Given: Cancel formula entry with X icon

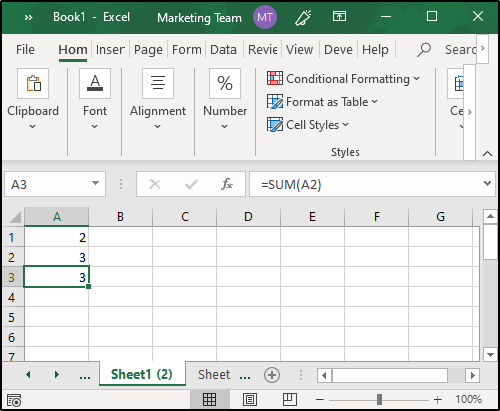Looking at the screenshot, I should (155, 184).
